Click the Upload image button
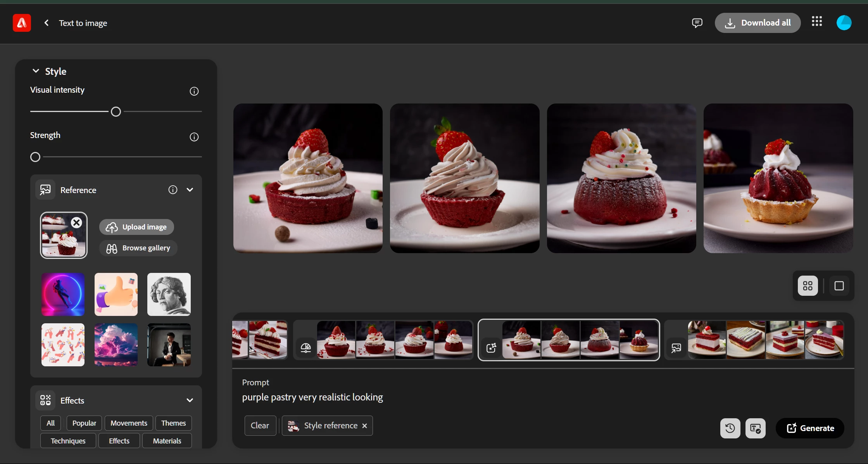Viewport: 868px width, 464px height. pyautogui.click(x=136, y=227)
